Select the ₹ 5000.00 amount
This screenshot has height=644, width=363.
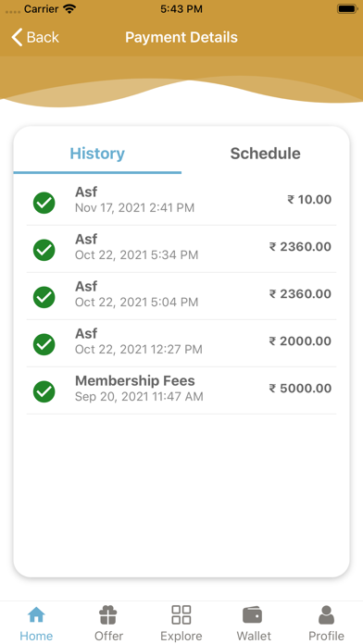pyautogui.click(x=300, y=388)
